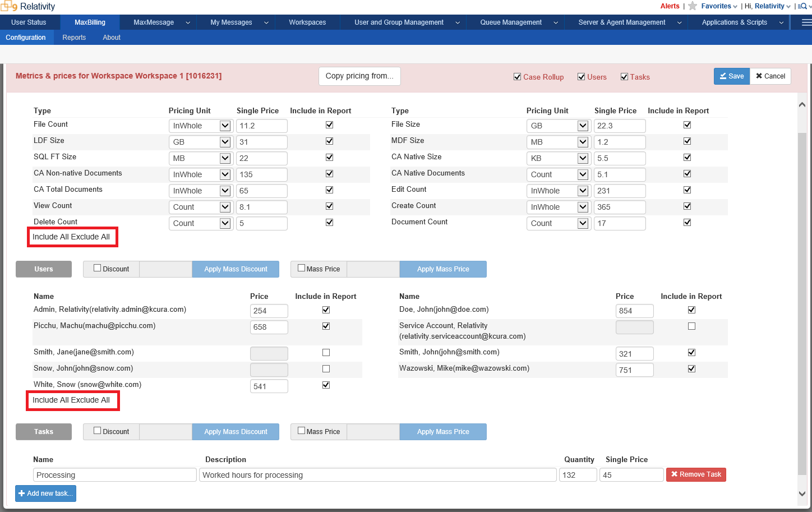Click the Cancel button
Image resolution: width=812 pixels, height=512 pixels.
pyautogui.click(x=771, y=76)
